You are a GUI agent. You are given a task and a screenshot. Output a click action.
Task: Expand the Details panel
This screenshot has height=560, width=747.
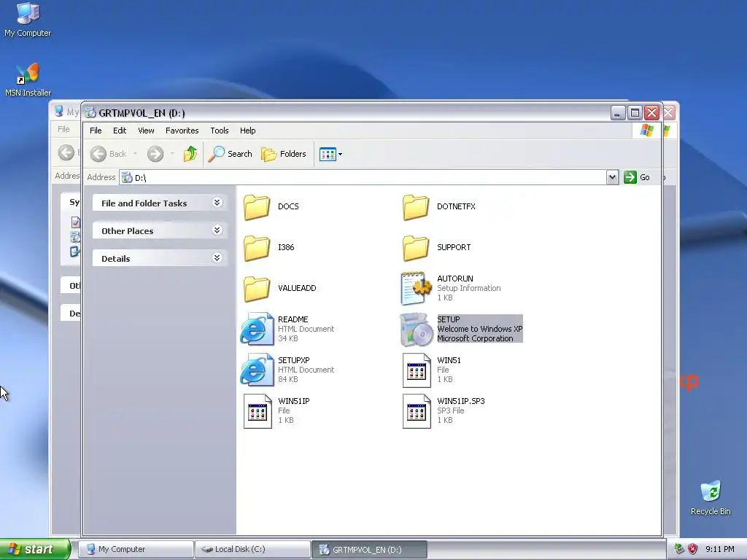point(217,258)
